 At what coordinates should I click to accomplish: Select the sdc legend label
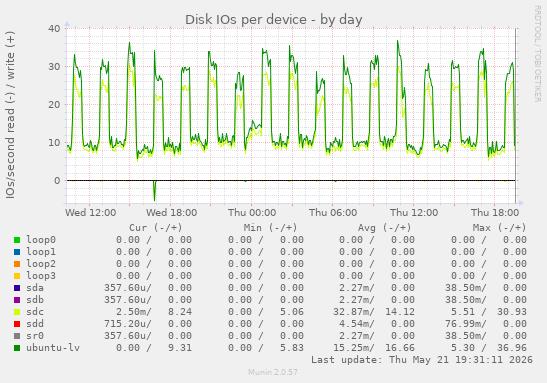(35, 312)
